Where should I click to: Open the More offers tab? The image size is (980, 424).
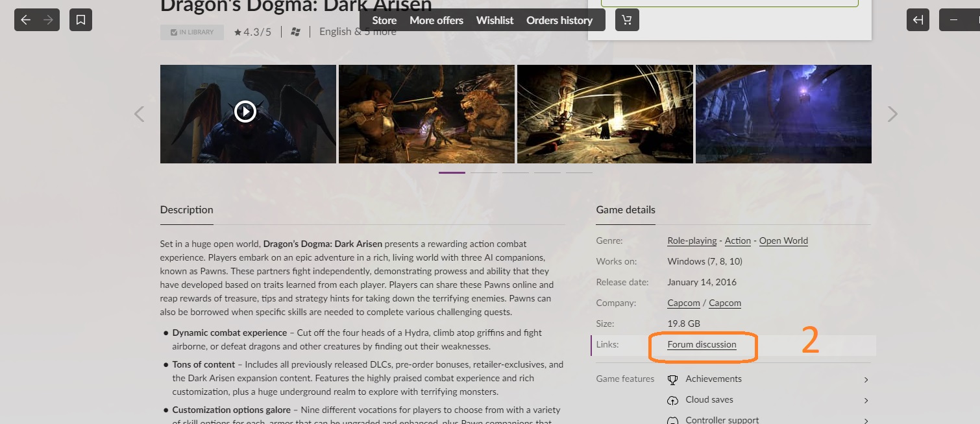coord(436,20)
